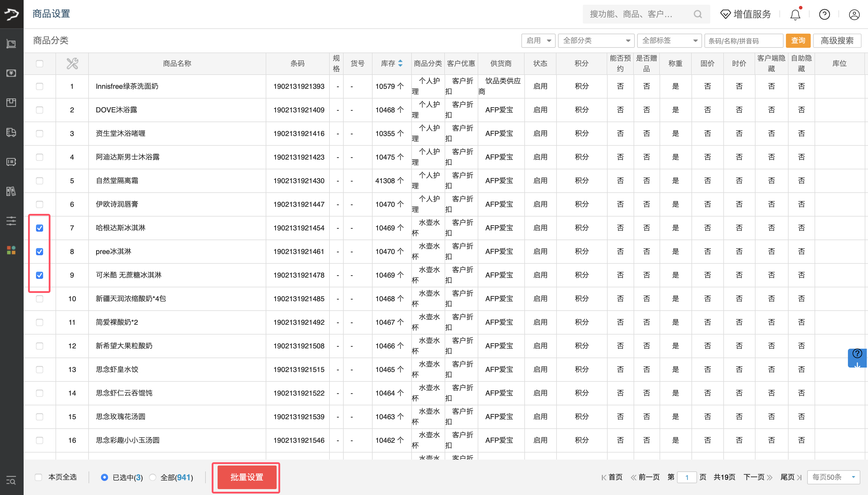Open the 全部分类 category dropdown

click(x=596, y=41)
